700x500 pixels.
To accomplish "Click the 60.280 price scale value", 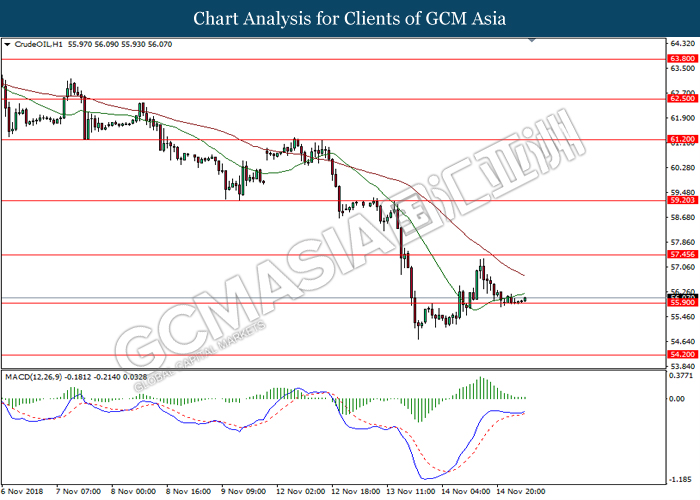I will click(x=683, y=168).
